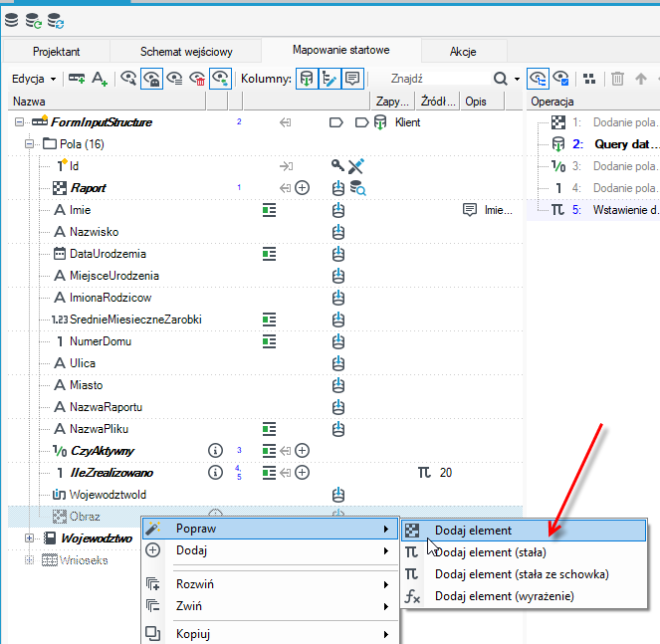Click the Nazwa column header
The image size is (660, 644).
pos(107,102)
